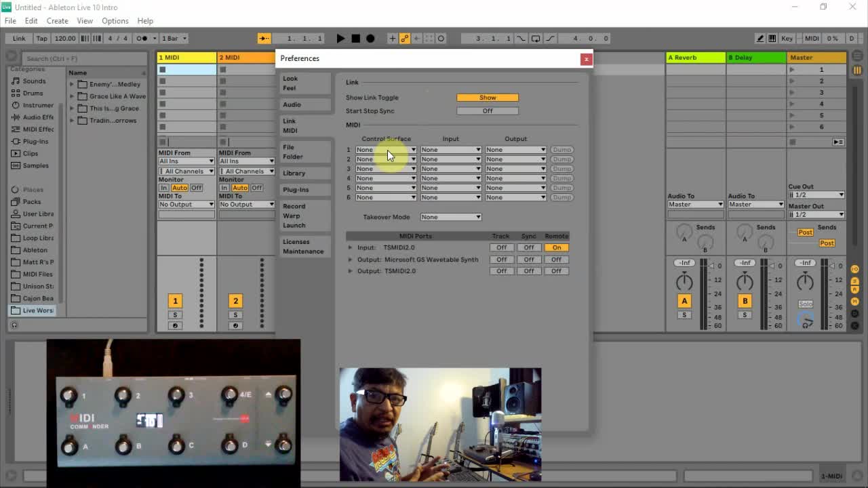Click the Punch-In switch
Viewport: 868px width, 488px height.
(x=521, y=39)
